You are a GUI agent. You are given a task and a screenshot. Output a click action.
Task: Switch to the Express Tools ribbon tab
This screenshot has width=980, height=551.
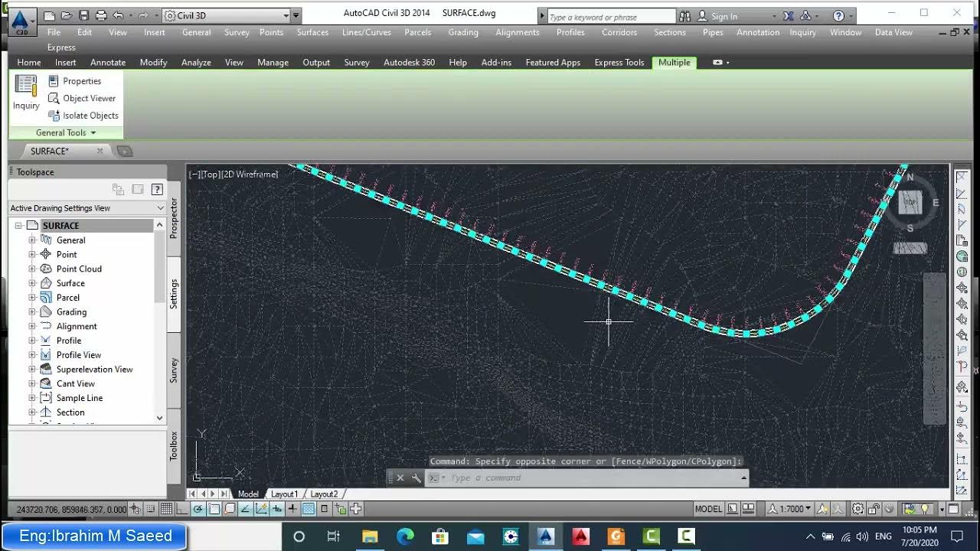point(619,63)
